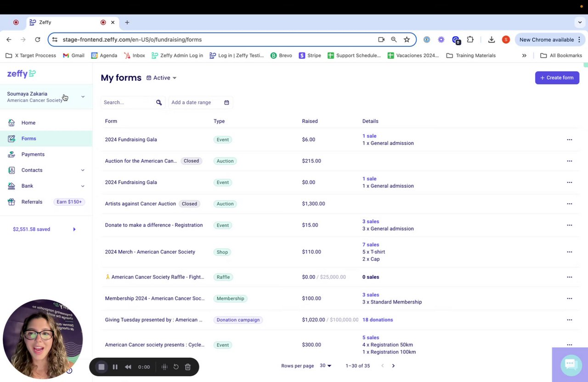
Task: Pause the screen recording
Action: pyautogui.click(x=115, y=367)
